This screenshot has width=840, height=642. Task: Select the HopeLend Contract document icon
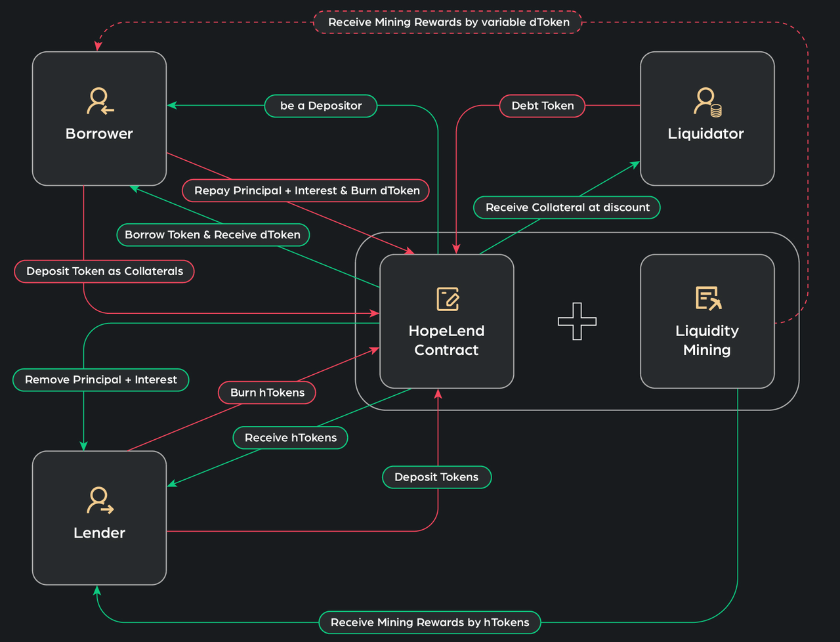(447, 299)
